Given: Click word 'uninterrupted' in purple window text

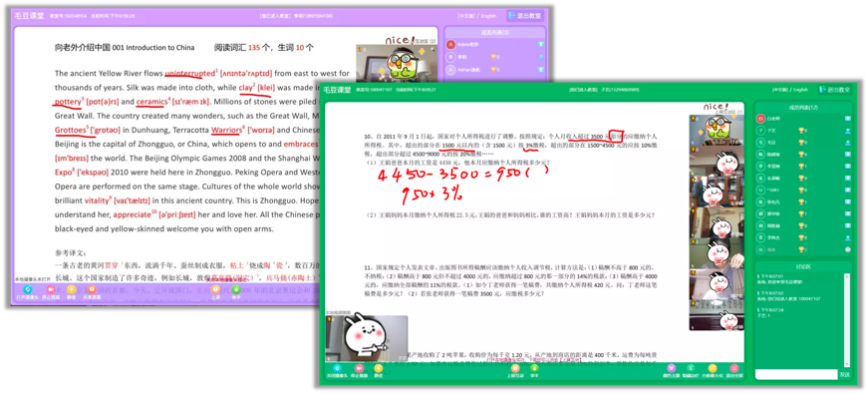Looking at the screenshot, I should click(189, 73).
